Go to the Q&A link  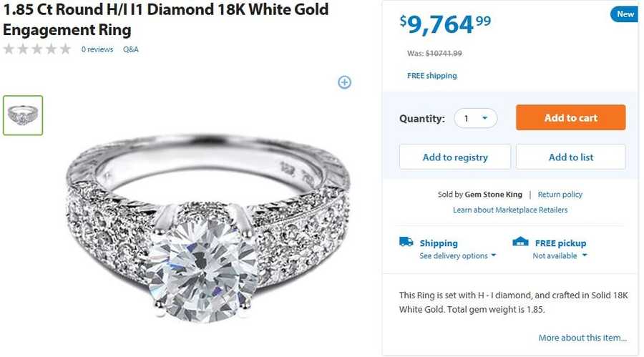[x=131, y=49]
